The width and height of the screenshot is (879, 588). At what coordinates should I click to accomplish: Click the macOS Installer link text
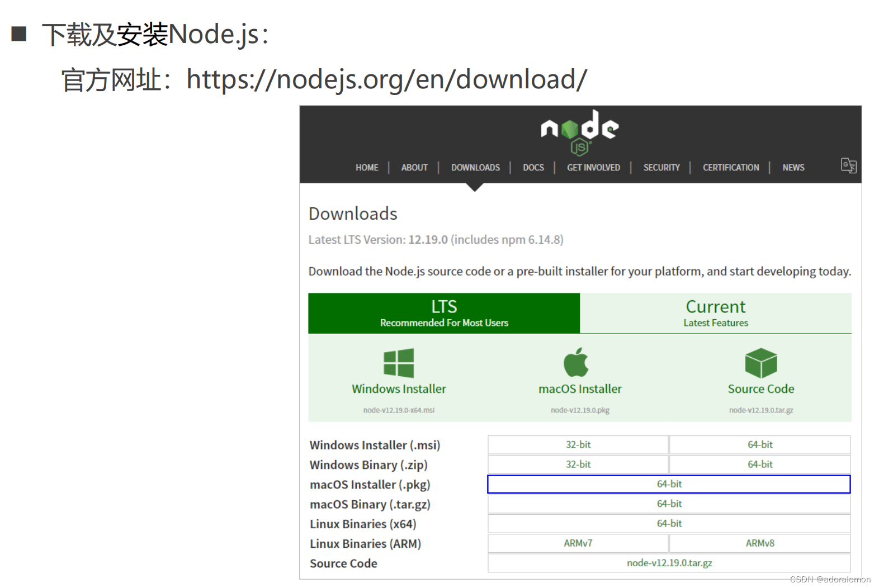coord(580,389)
